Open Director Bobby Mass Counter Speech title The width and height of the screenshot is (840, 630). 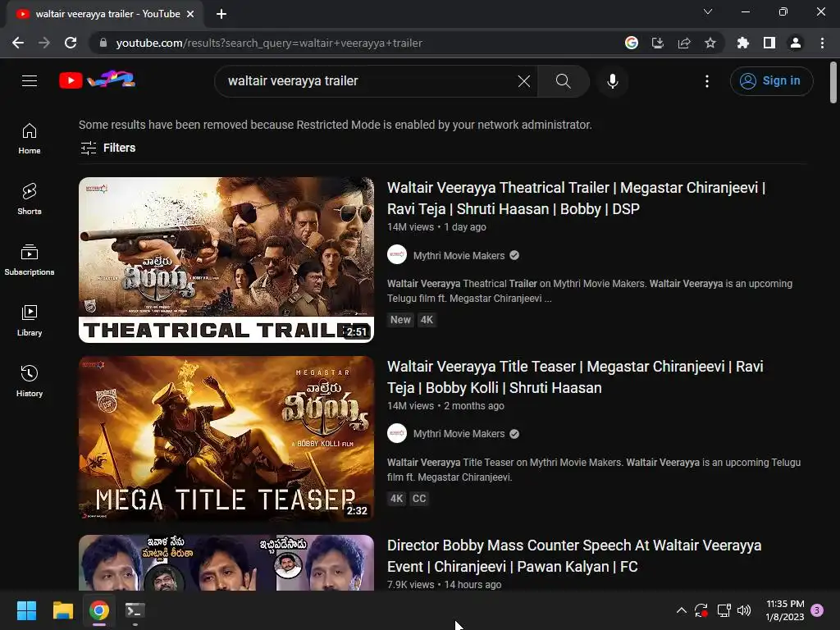574,556
